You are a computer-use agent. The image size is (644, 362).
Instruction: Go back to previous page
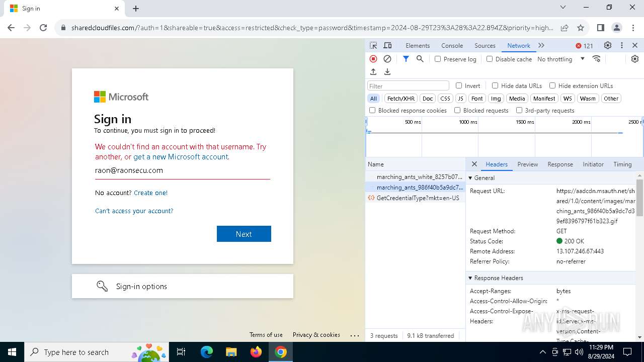pos(11,28)
